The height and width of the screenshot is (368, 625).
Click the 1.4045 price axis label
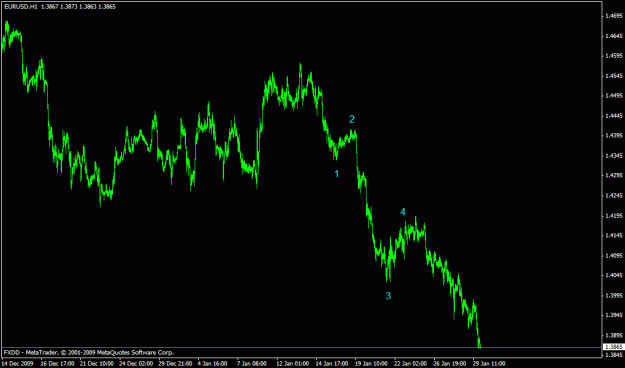tap(614, 276)
